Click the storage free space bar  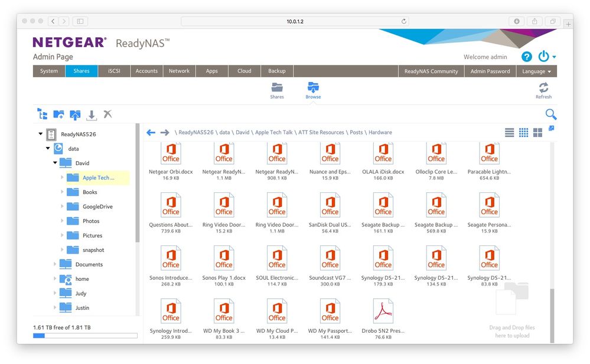coord(85,336)
